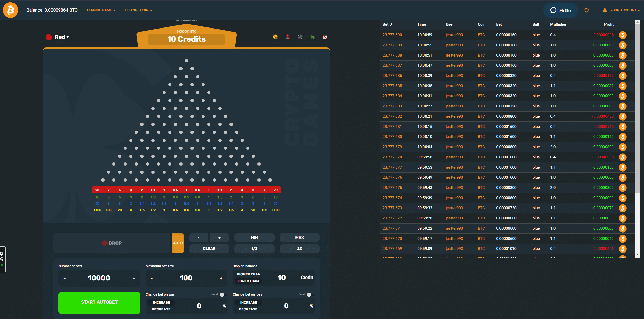Click Bitcoin coin icon for bet 23.777.669
This screenshot has height=319, width=644.
(623, 249)
